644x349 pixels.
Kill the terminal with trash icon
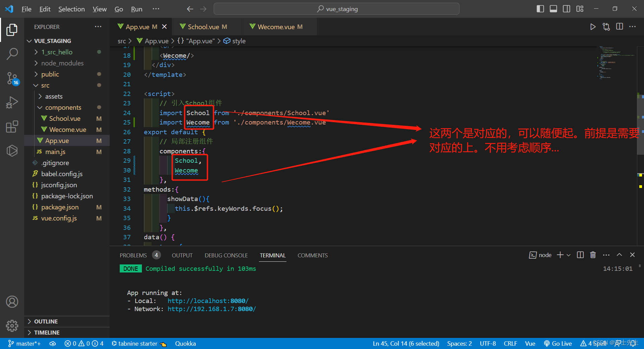[593, 255]
